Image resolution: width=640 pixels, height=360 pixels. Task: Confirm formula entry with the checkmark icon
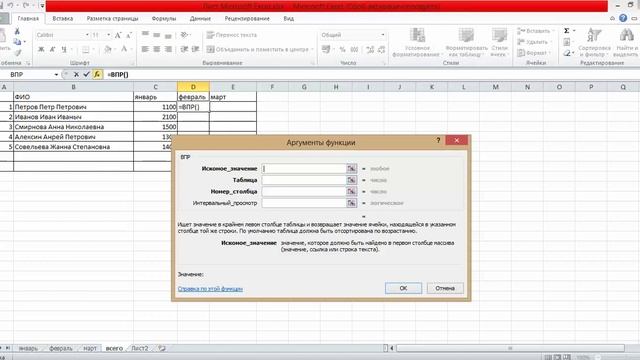tap(86, 75)
